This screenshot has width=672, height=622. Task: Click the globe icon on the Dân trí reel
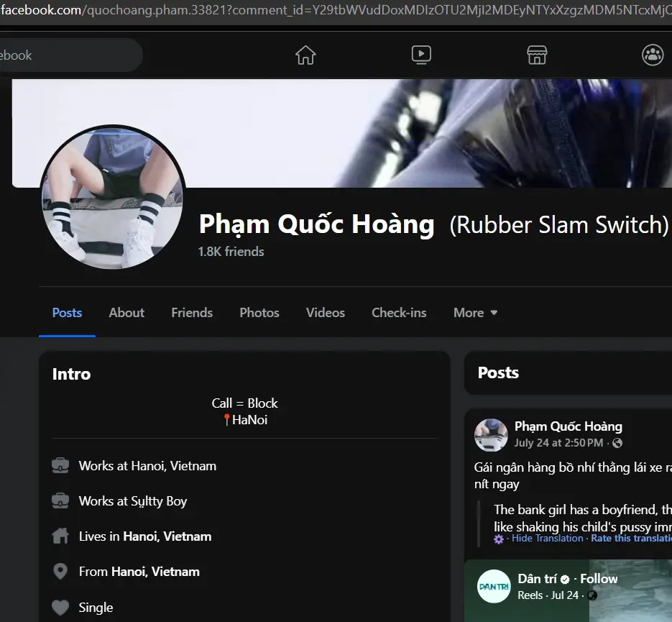click(592, 595)
